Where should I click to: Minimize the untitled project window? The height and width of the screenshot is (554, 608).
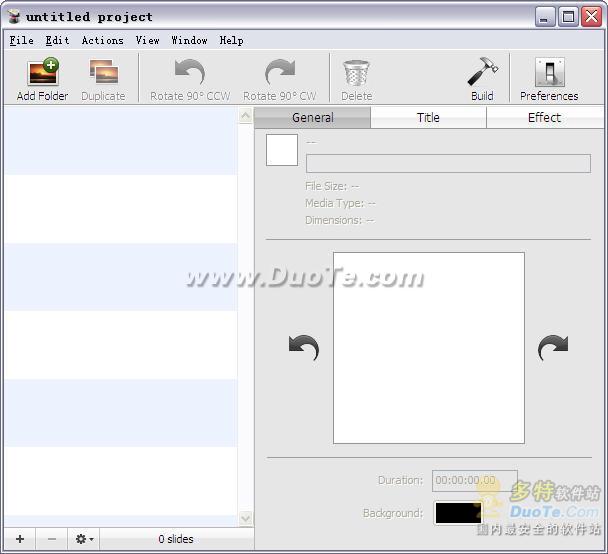[544, 17]
